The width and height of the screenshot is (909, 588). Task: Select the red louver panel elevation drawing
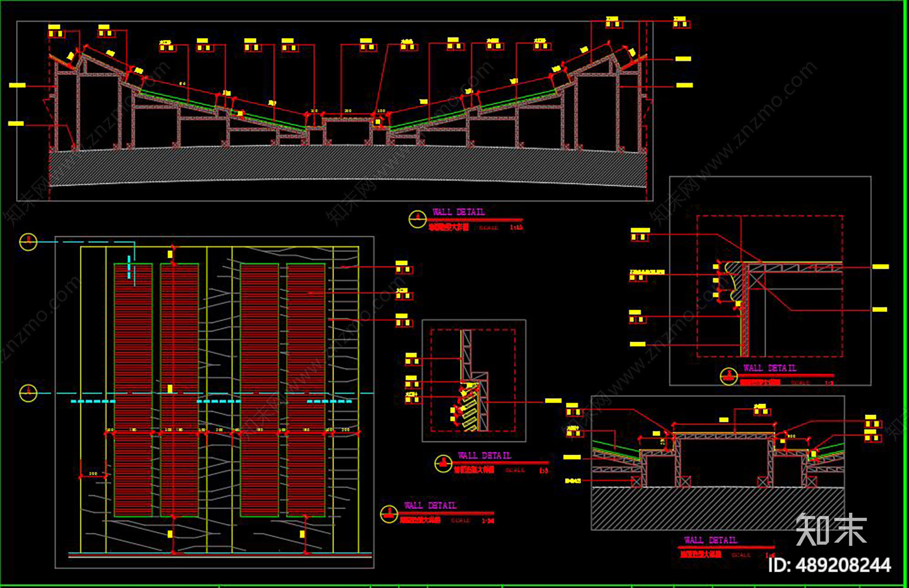[x=215, y=403]
